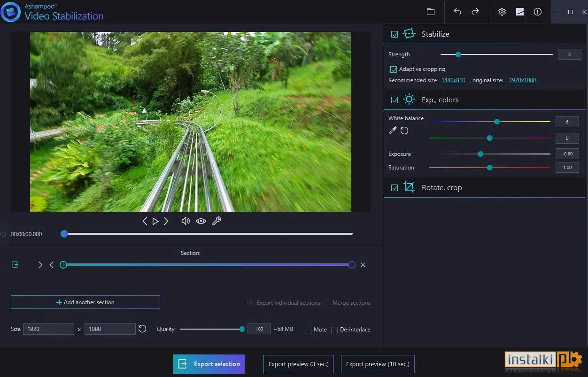Enable the Mute checkbox
This screenshot has width=588, height=377.
tap(308, 330)
